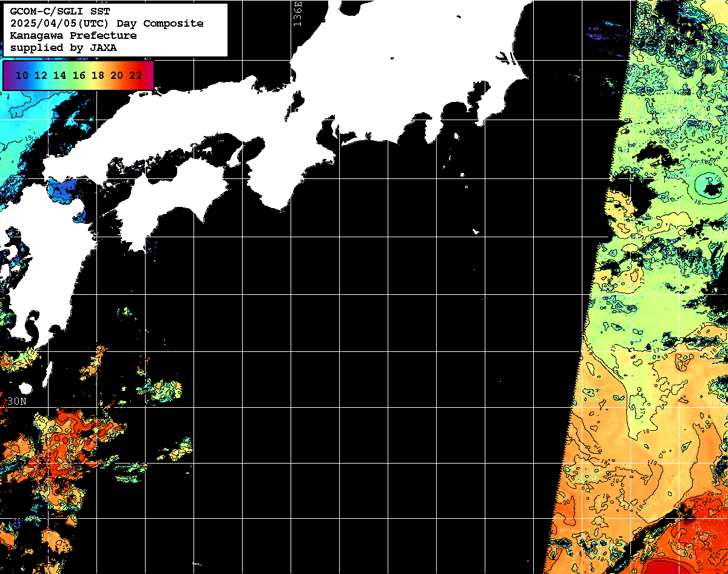Click the 'supplied by JAXA' credit line
Viewport: 728px width, 574px height.
click(64, 47)
